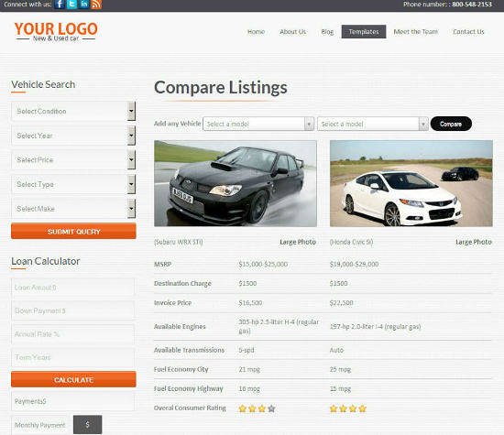Expand the Select Year dropdown
Viewport: 504px width, 435px height.
(73, 136)
